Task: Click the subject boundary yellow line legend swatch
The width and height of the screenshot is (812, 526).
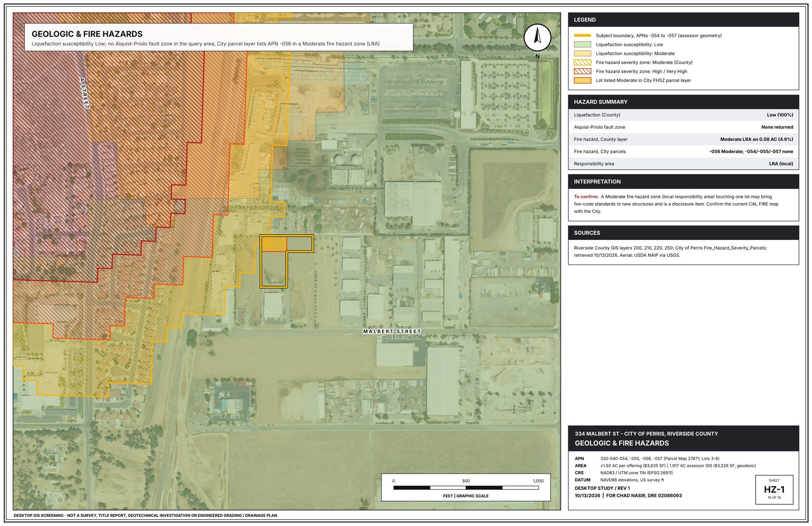Action: coord(582,36)
